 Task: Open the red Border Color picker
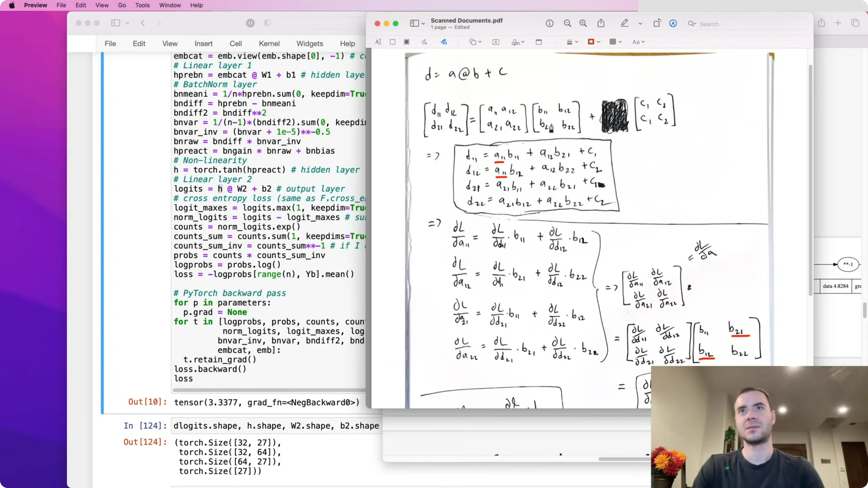pos(594,42)
